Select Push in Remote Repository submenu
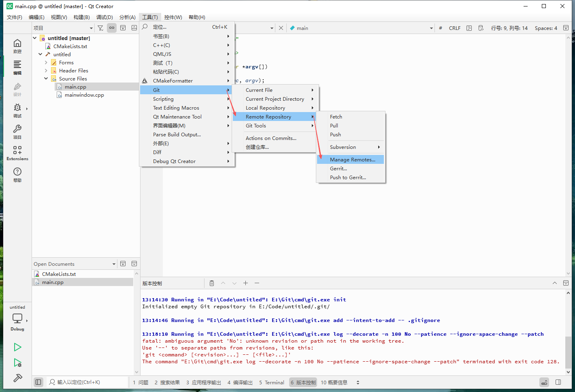The image size is (575, 392). tap(350, 134)
